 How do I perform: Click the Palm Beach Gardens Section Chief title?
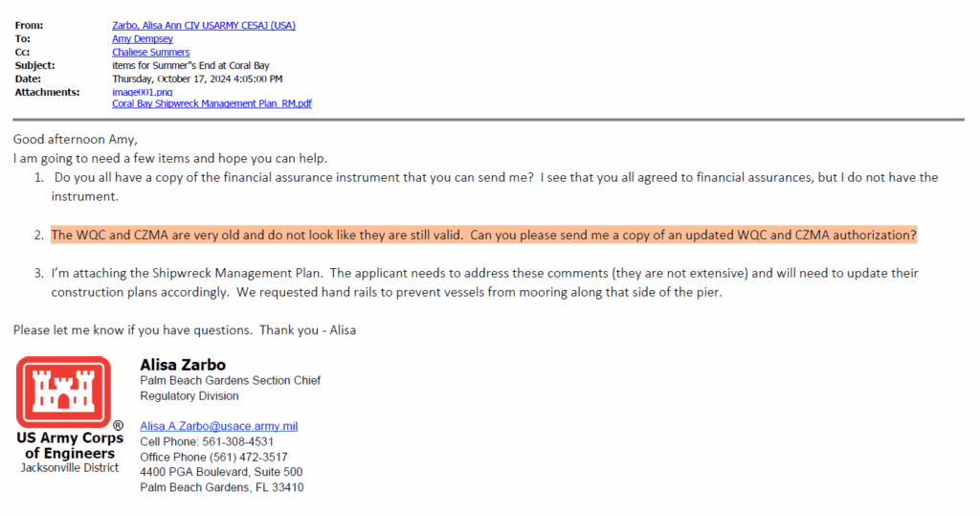point(230,380)
